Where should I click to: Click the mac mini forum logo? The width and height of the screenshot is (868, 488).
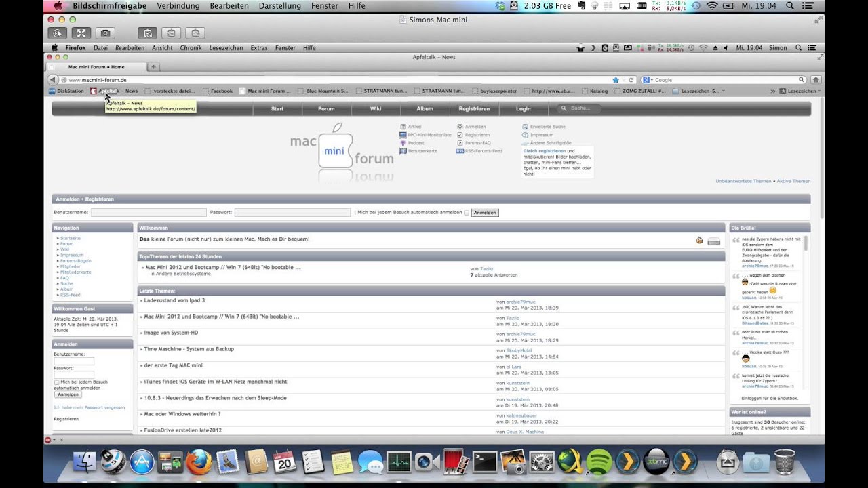coord(342,152)
